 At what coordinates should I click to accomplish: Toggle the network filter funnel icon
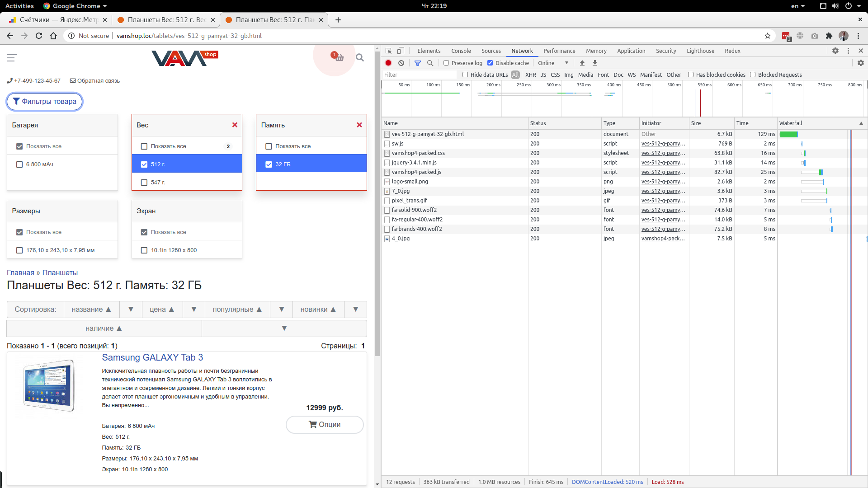click(x=418, y=63)
